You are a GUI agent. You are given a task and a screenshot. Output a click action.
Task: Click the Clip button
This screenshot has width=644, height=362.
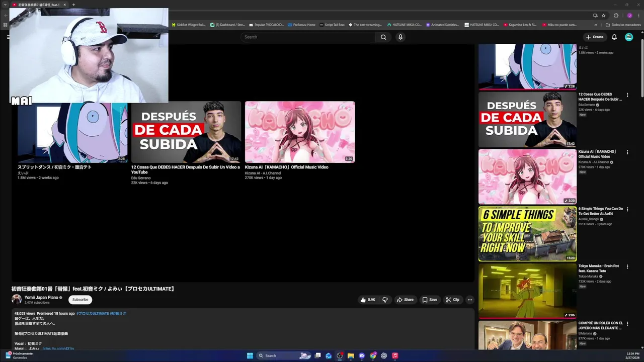coord(453,300)
